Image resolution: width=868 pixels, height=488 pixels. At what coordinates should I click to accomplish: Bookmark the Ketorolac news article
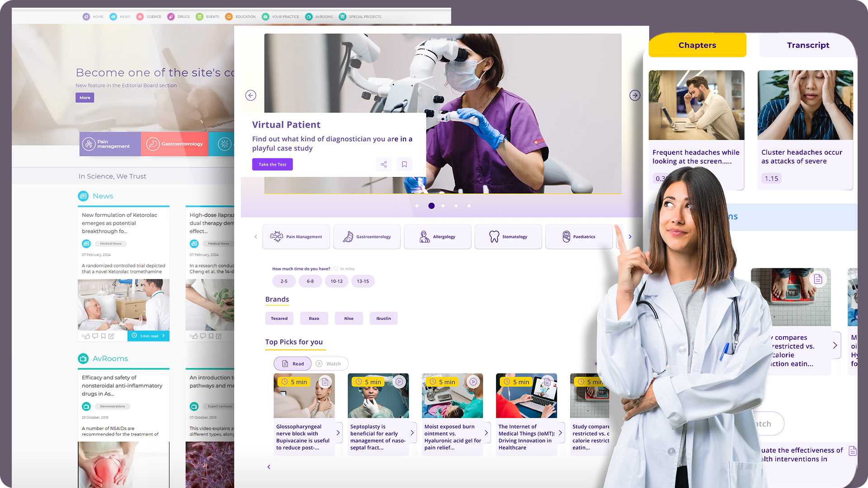pyautogui.click(x=103, y=336)
